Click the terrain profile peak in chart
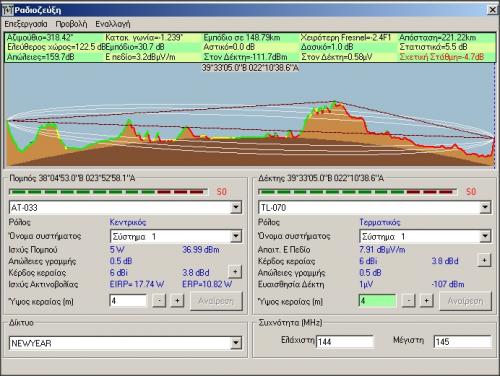Screen dimensions: 500x376 335,102
